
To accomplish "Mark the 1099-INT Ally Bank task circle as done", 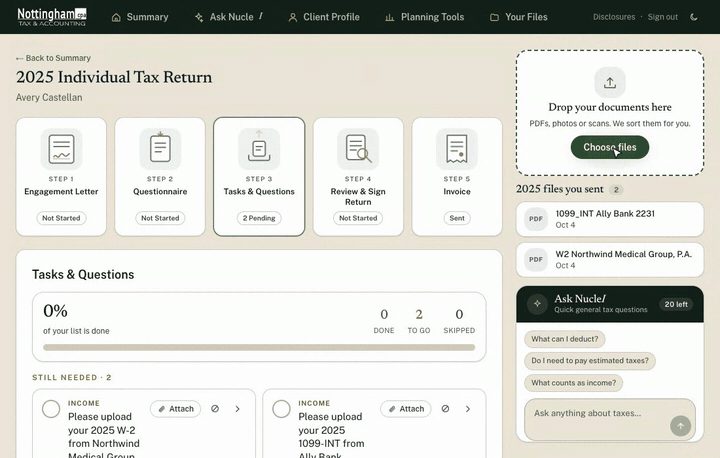I will click(x=281, y=408).
